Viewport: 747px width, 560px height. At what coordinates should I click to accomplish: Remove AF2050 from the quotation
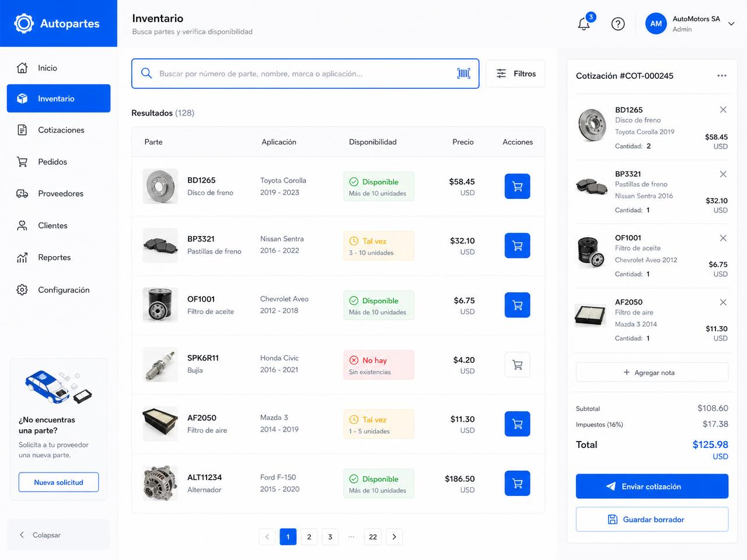723,302
